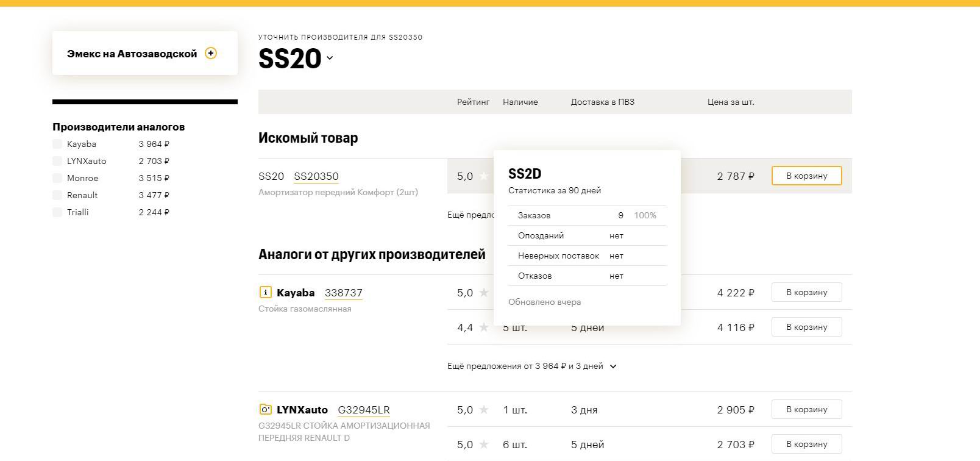
Task: Expand the Ещё предложения link under SS20350
Action: tap(470, 215)
